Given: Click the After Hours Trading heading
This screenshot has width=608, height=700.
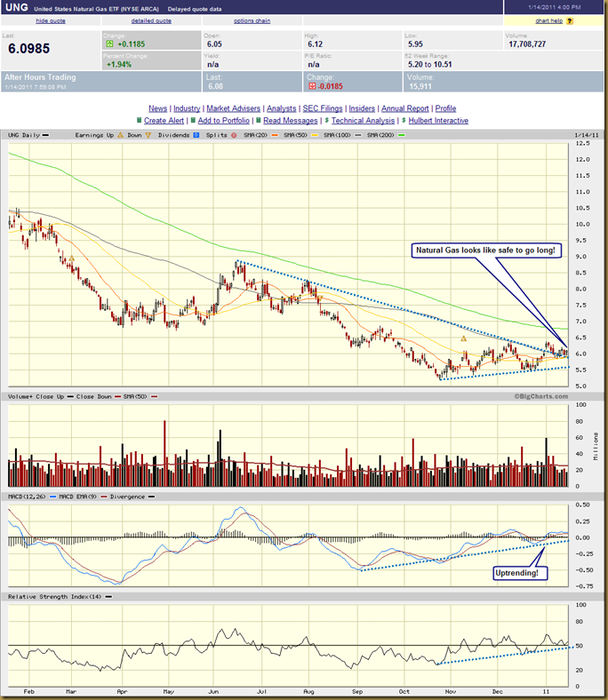Looking at the screenshot, I should [40, 77].
